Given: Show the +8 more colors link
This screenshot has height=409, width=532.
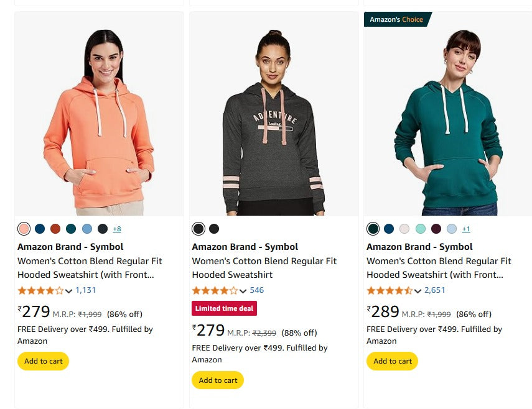Looking at the screenshot, I should [117, 229].
